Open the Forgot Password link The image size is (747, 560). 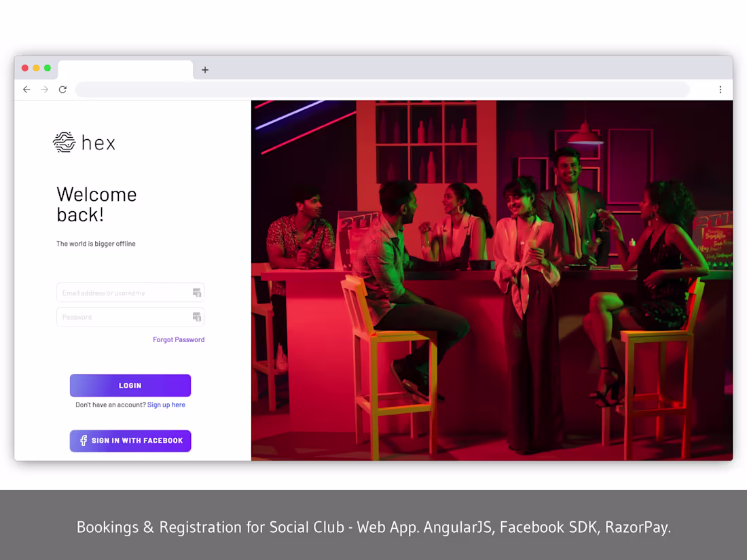coord(179,339)
